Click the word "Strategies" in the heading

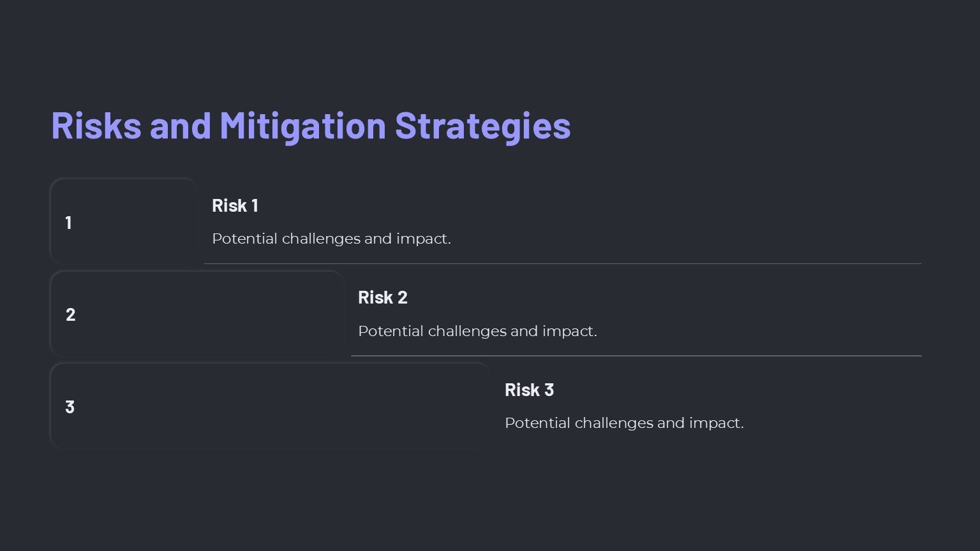[482, 125]
